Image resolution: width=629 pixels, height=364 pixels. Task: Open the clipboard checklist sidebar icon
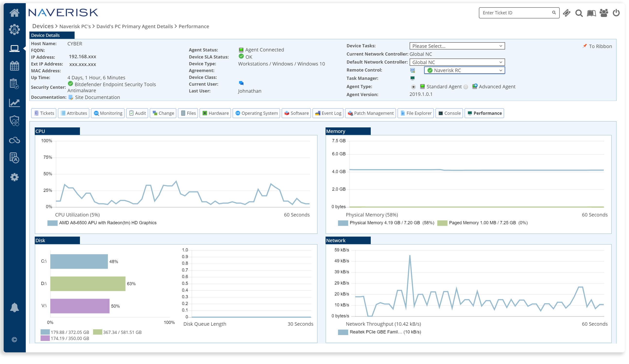click(x=15, y=84)
